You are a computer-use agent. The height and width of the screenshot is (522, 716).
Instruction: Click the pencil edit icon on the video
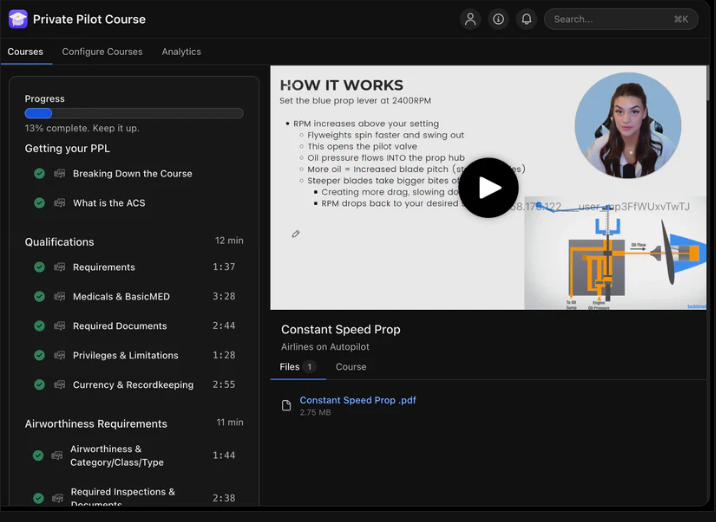295,234
